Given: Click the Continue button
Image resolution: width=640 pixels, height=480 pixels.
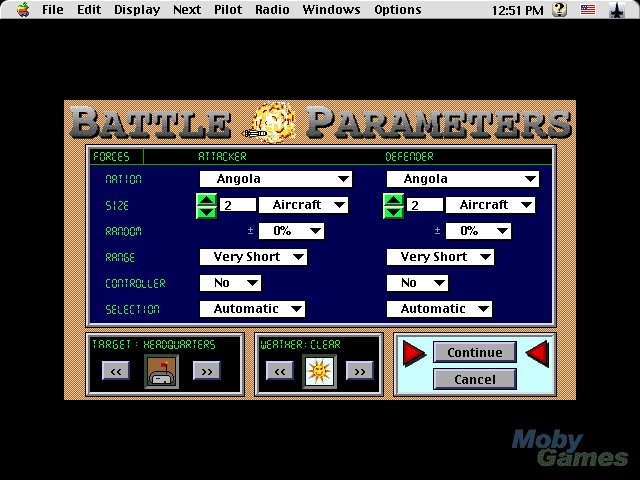Looking at the screenshot, I should coord(475,352).
